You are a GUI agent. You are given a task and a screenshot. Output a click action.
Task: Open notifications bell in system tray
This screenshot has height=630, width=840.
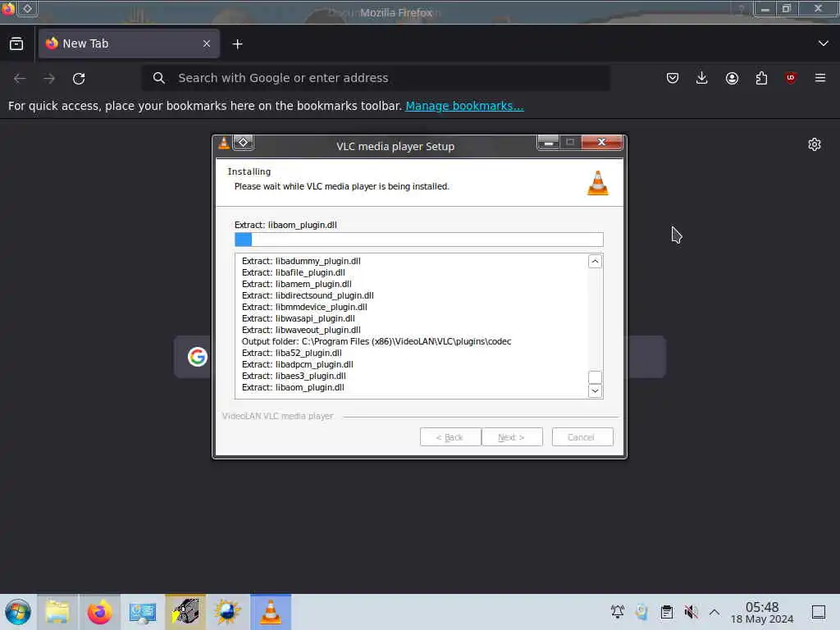(x=617, y=612)
